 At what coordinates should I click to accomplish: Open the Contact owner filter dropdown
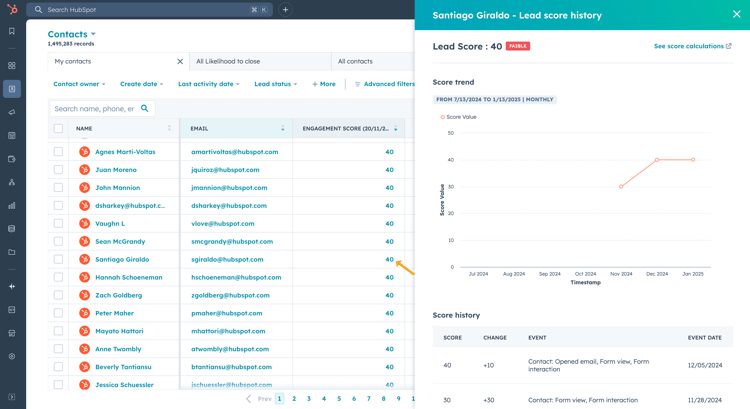79,84
